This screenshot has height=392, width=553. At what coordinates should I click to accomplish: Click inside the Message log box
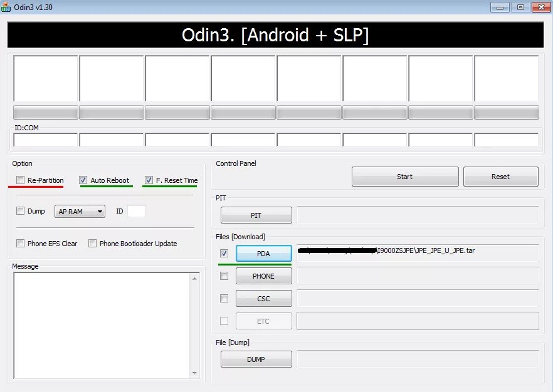pos(102,326)
